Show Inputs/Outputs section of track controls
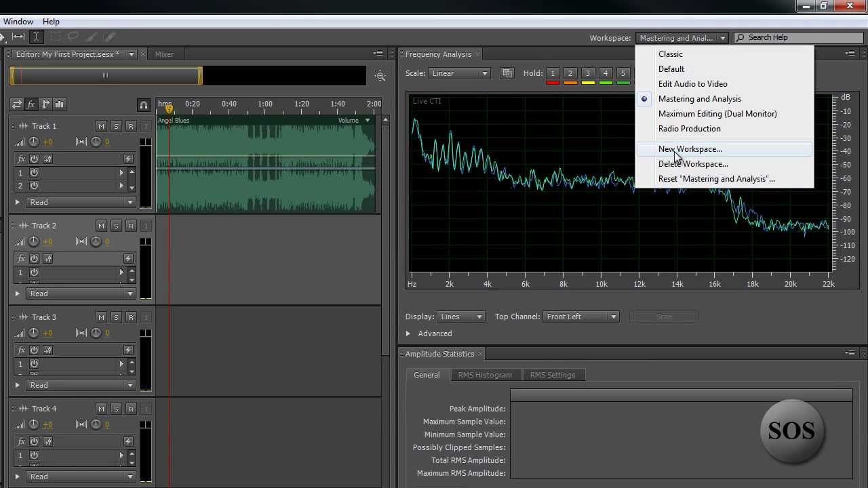The height and width of the screenshot is (488, 868). coord(17,104)
